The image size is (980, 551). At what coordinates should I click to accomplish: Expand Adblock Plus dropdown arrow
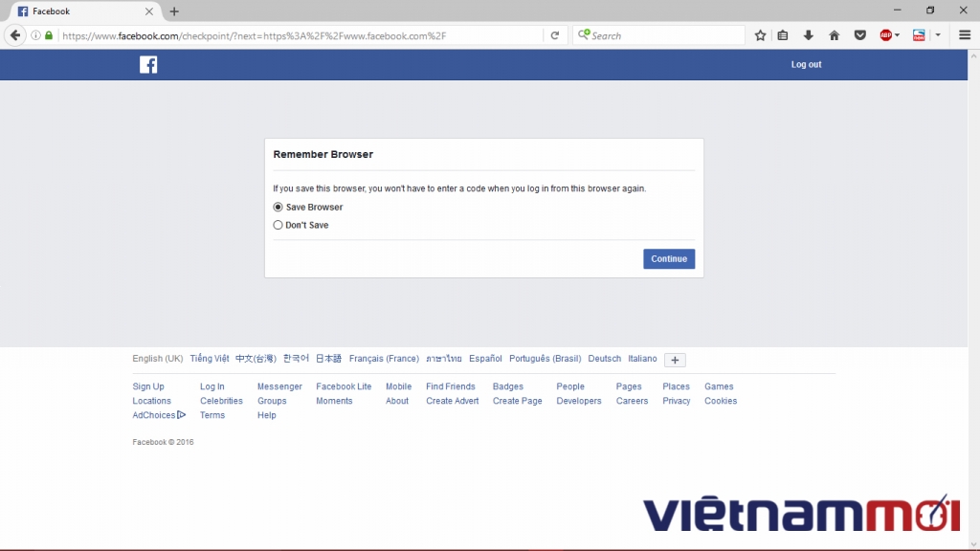point(897,35)
